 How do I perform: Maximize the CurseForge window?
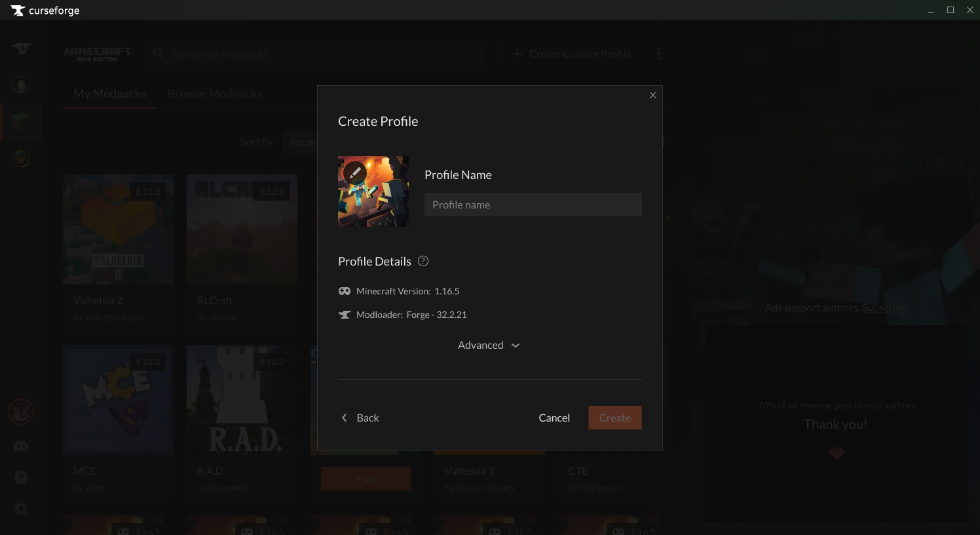pos(950,10)
